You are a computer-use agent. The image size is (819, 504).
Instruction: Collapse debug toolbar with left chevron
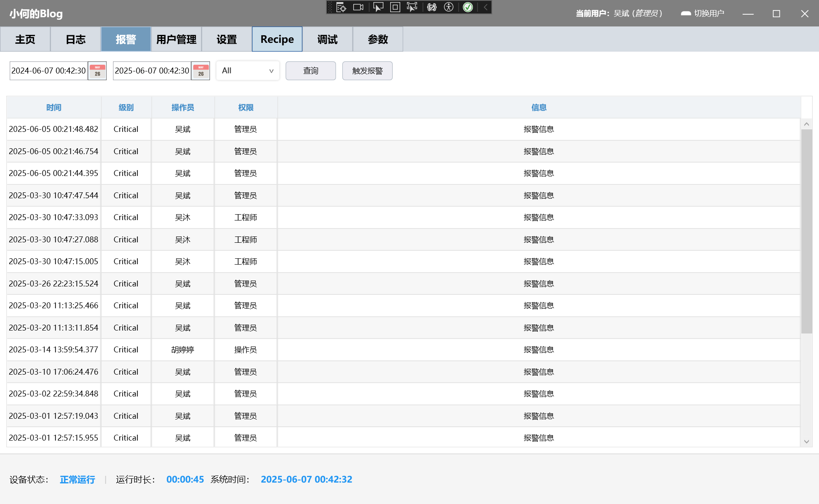[486, 7]
